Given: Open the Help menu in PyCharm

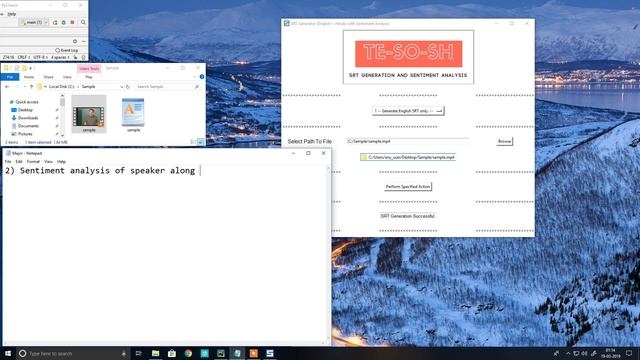Looking at the screenshot, I should click(x=12, y=14).
